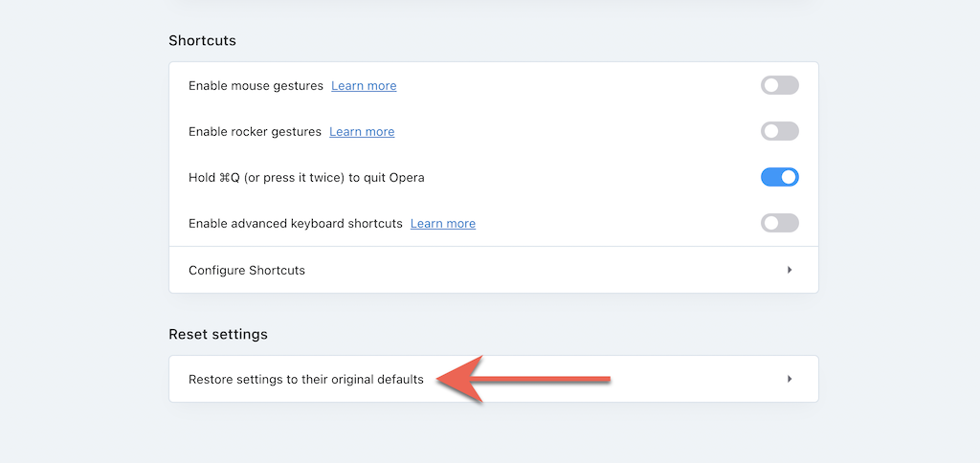Click blank page area below Reset settings card
This screenshot has width=980, height=463.
(493, 435)
